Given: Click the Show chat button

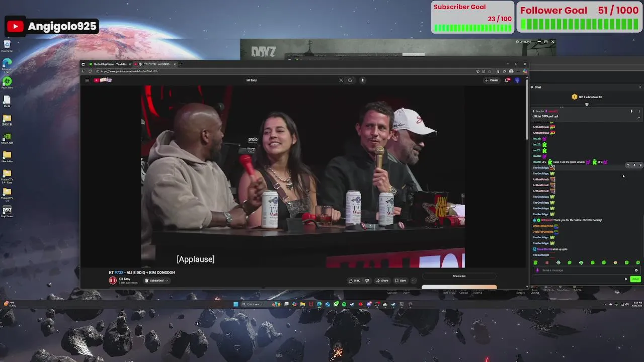Looking at the screenshot, I should tap(459, 276).
